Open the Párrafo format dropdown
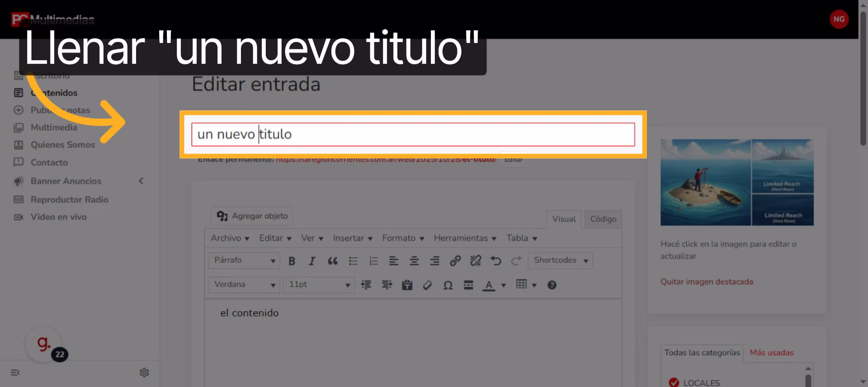The height and width of the screenshot is (387, 868). click(244, 260)
